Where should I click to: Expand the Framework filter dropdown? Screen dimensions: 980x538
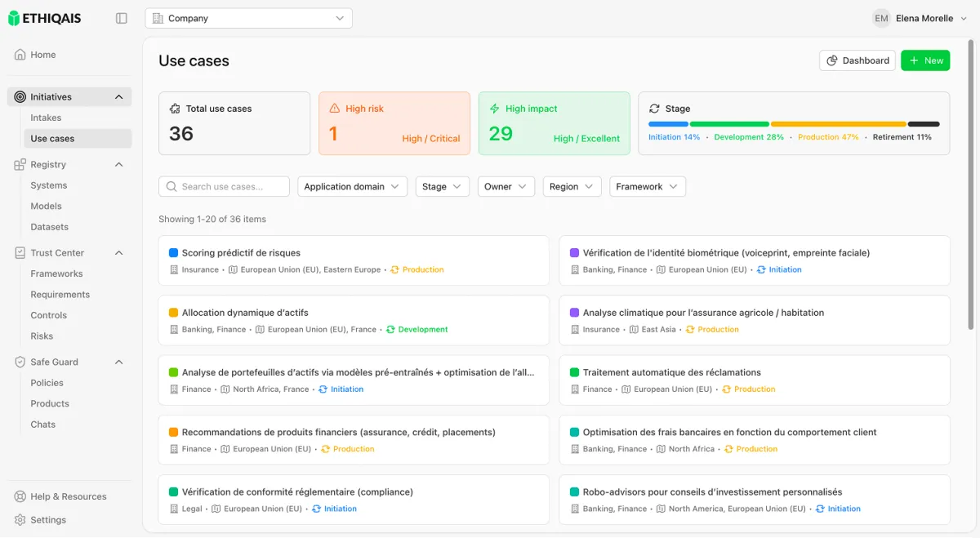tap(647, 187)
